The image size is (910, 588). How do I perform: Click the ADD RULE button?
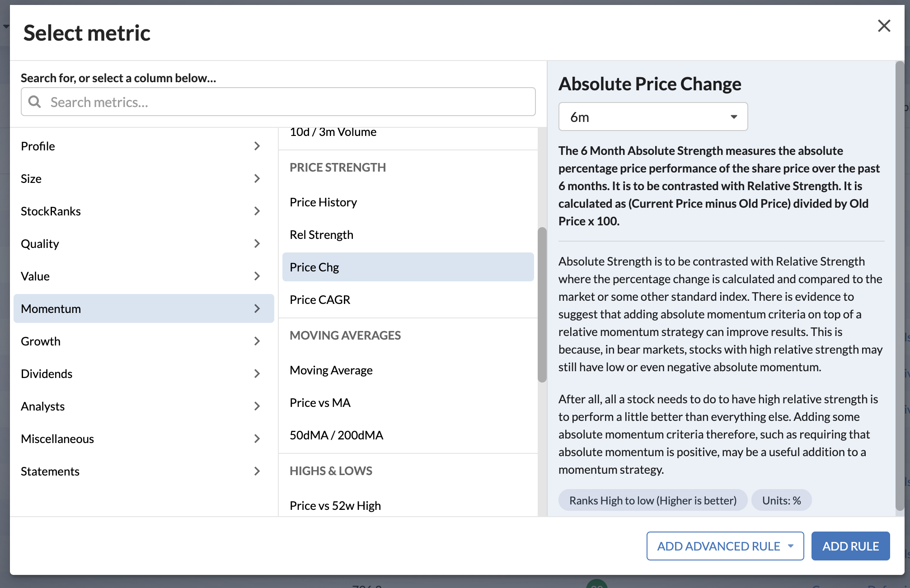(850, 546)
